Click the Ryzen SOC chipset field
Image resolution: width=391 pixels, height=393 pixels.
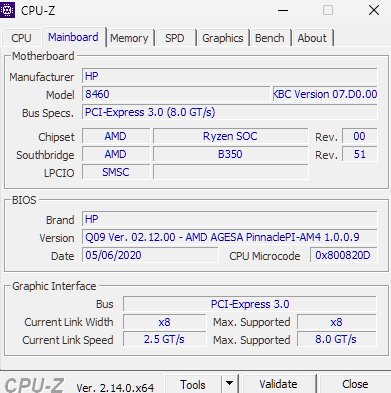[230, 136]
